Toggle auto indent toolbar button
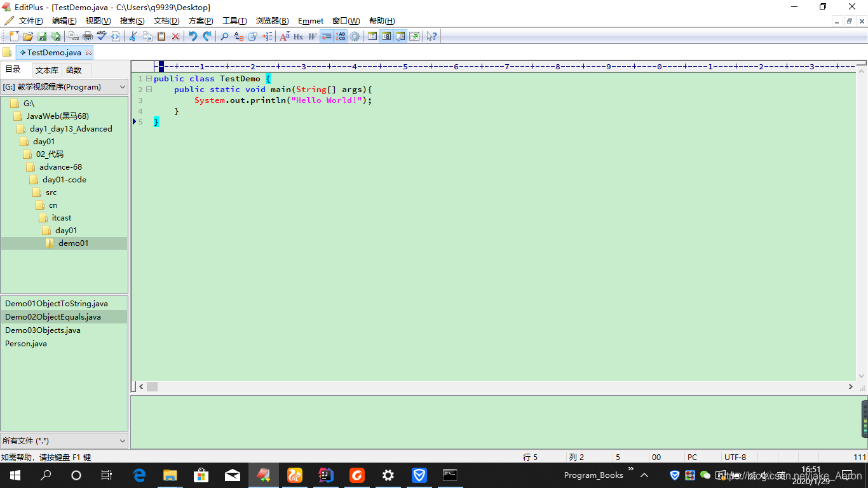Image resolution: width=868 pixels, height=488 pixels. click(326, 36)
